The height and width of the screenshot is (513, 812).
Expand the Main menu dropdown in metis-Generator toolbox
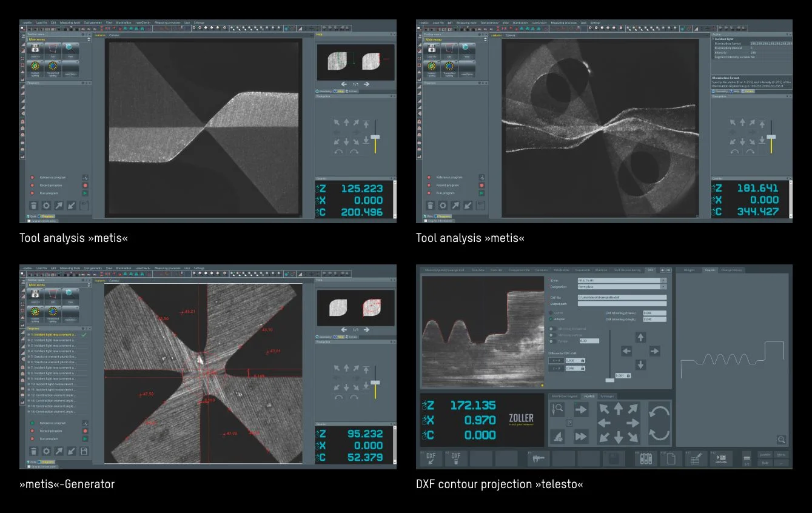[88, 284]
